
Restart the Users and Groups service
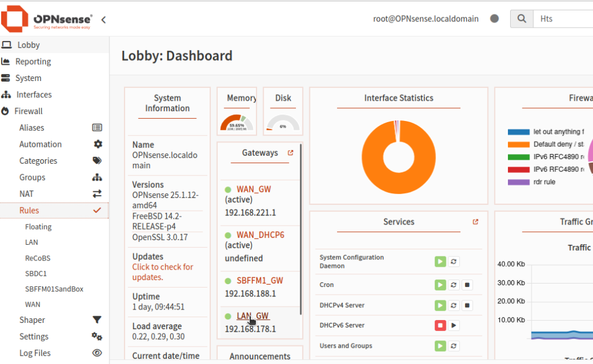(454, 346)
